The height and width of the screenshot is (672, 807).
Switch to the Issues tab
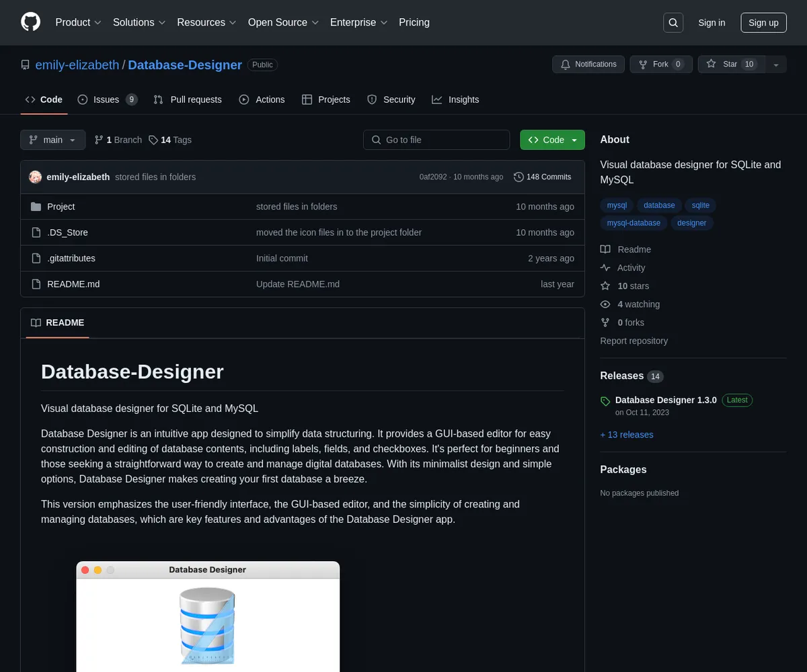coord(107,99)
